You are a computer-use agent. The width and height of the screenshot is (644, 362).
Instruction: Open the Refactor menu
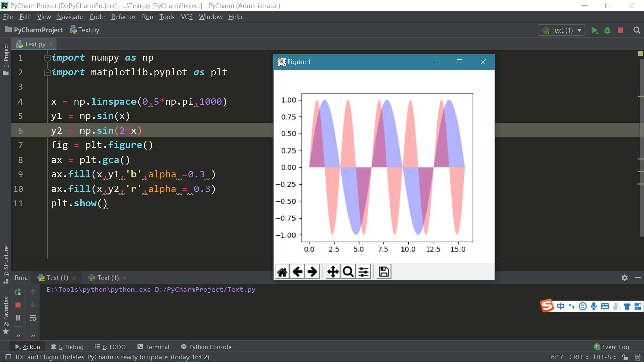[x=123, y=17]
